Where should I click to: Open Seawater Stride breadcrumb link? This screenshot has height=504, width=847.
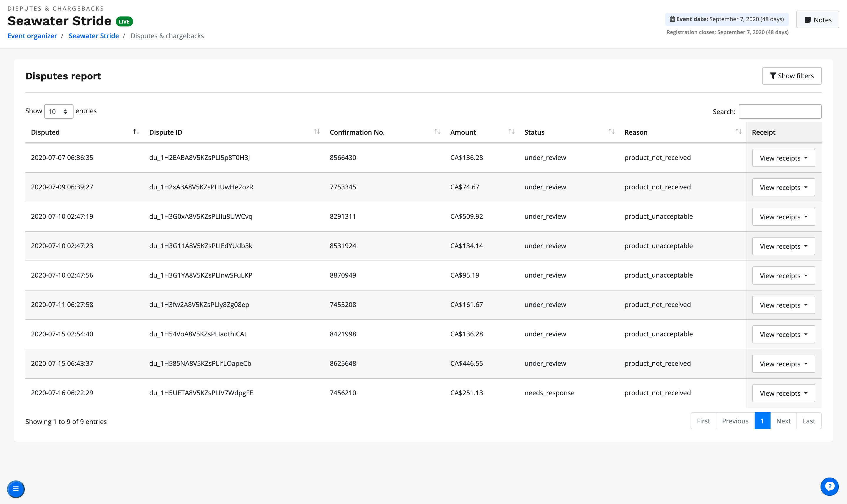[94, 36]
